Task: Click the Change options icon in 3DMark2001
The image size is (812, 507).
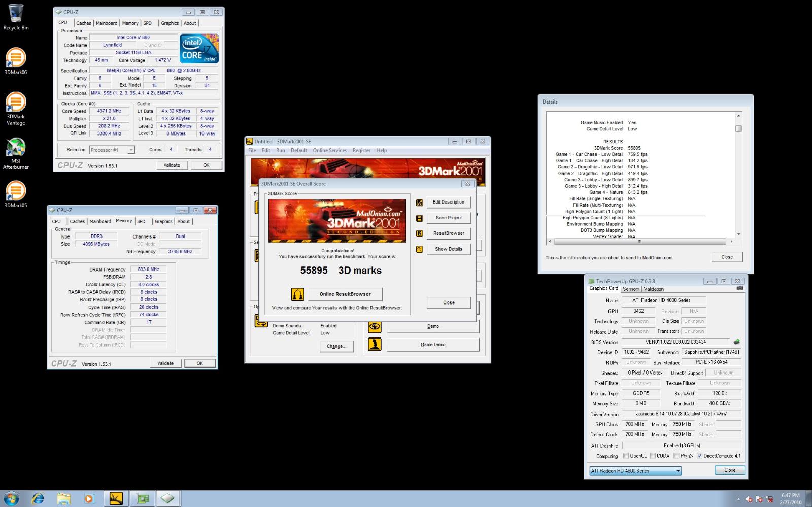Action: (x=261, y=321)
